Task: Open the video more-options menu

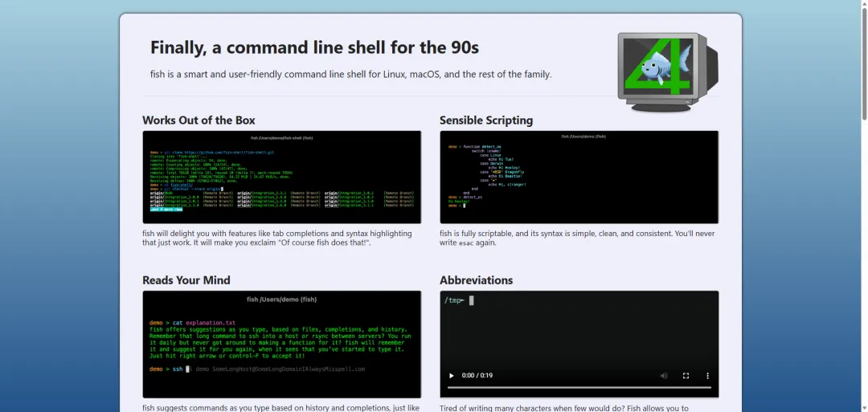Action: [707, 376]
